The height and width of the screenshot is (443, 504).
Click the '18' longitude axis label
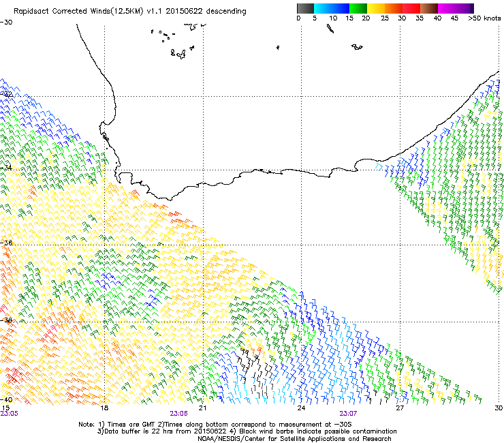click(104, 408)
